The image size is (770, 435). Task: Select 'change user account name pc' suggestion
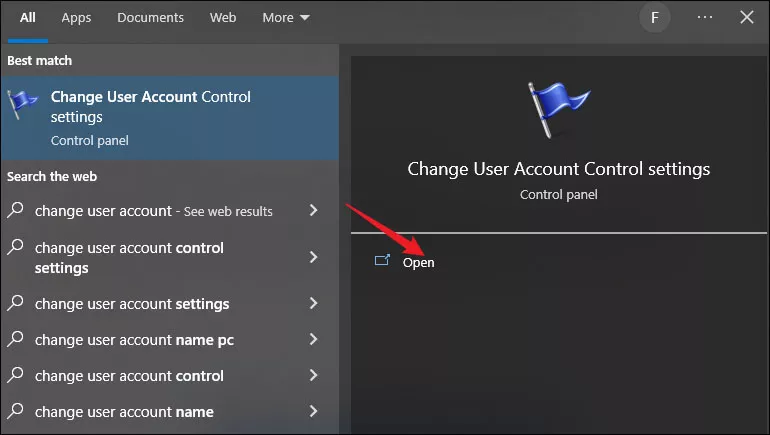(x=134, y=340)
